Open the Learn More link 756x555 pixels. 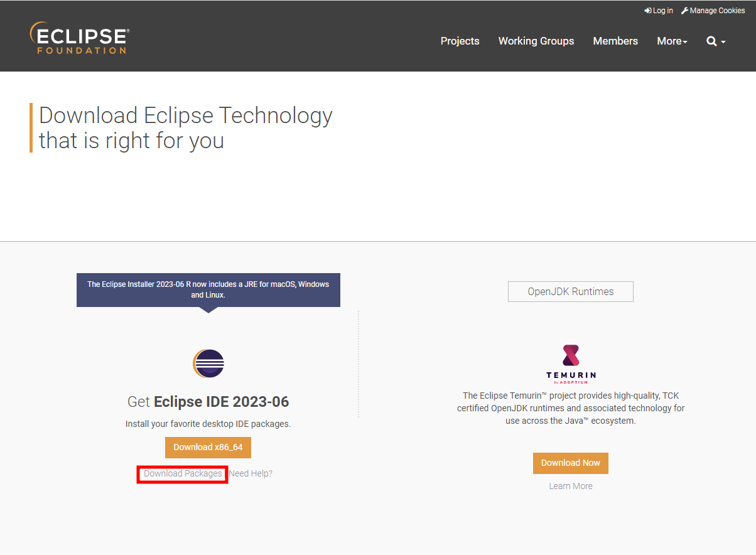click(x=571, y=486)
